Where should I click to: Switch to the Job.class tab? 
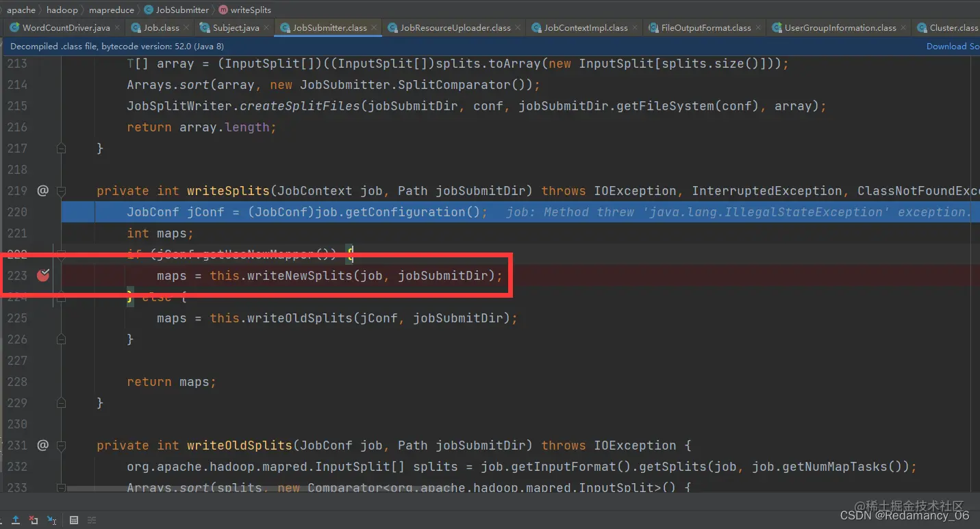(161, 28)
